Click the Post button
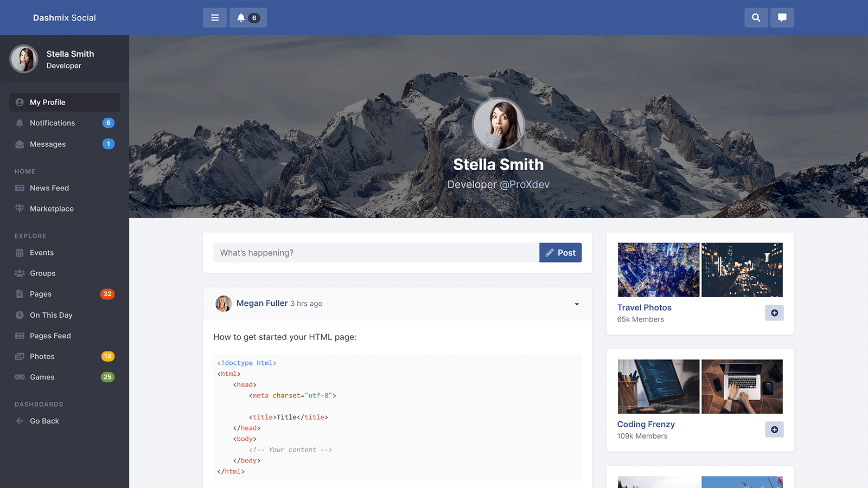The image size is (868, 488). 560,253
